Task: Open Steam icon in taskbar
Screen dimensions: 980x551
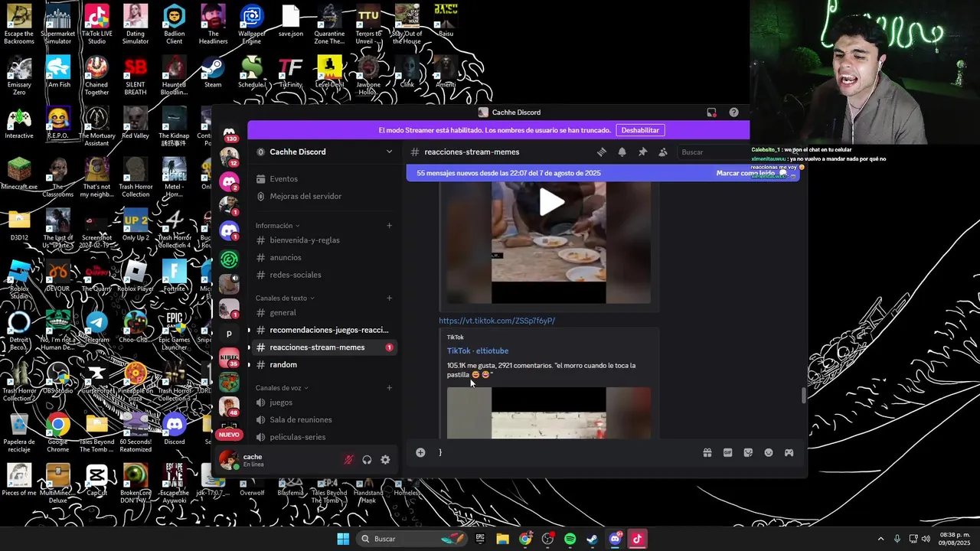Action: (x=592, y=539)
